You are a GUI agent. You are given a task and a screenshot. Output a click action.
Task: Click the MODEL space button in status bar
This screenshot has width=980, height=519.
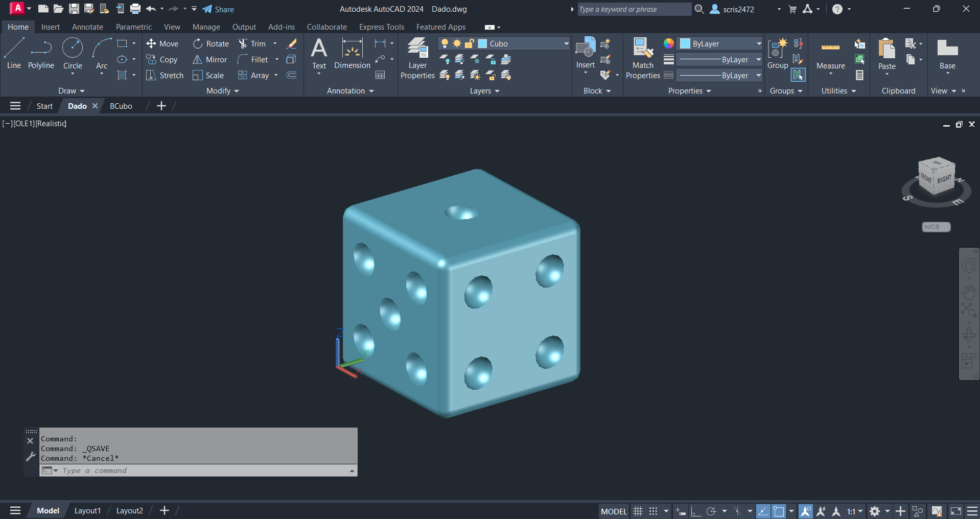[614, 511]
